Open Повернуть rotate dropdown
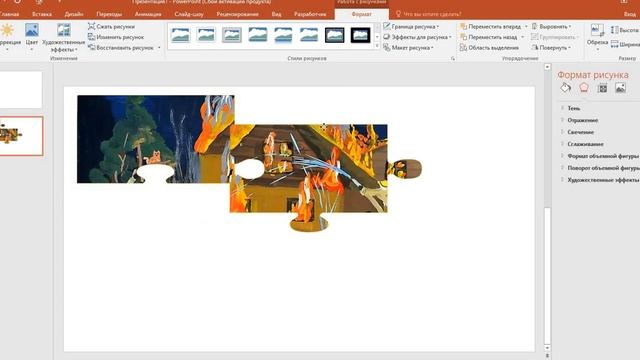 [x=551, y=47]
